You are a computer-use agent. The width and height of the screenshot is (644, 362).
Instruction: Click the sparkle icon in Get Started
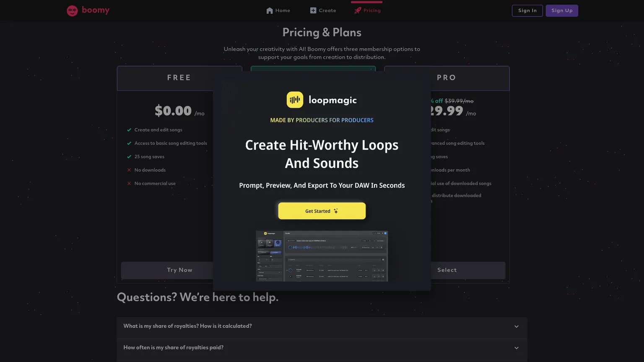pos(335,211)
